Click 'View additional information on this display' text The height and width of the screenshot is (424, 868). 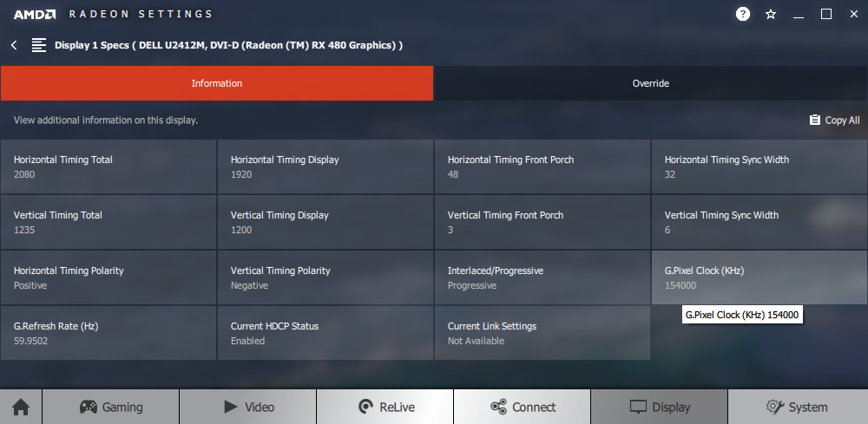pyautogui.click(x=106, y=120)
